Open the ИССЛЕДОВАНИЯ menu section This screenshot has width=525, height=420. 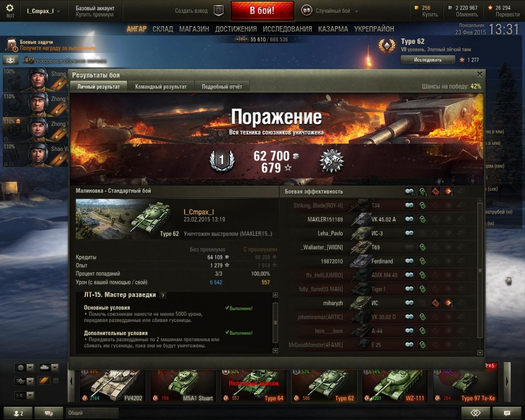(287, 29)
